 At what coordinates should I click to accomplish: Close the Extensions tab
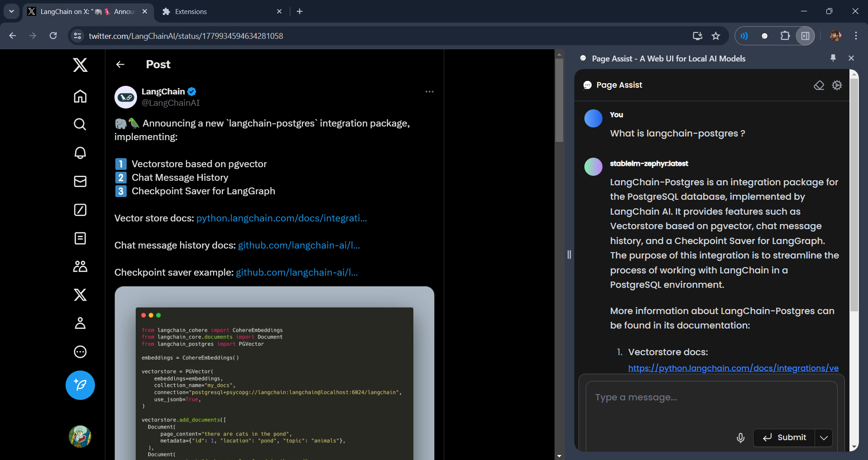click(x=280, y=11)
